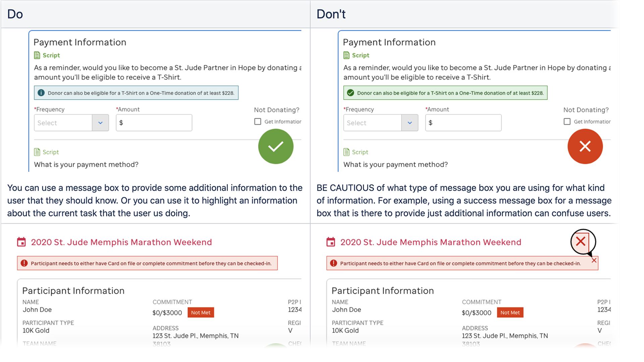Open Frequency dropdown in left panel
Image resolution: width=644 pixels, height=362 pixels.
100,123
